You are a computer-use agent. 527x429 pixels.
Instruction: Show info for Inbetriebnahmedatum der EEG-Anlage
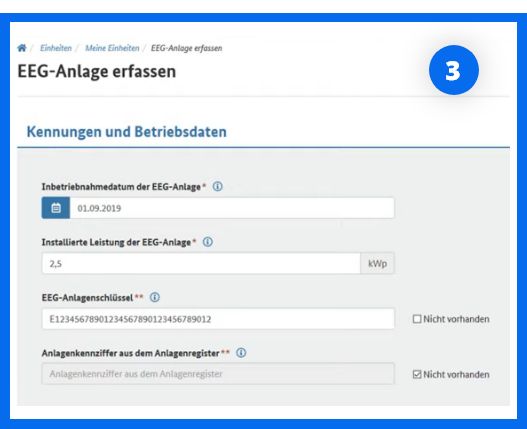217,187
